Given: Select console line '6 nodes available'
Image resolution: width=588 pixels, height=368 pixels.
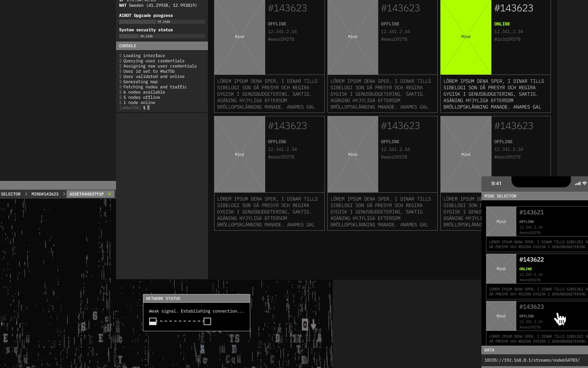Looking at the screenshot, I should 144,92.
